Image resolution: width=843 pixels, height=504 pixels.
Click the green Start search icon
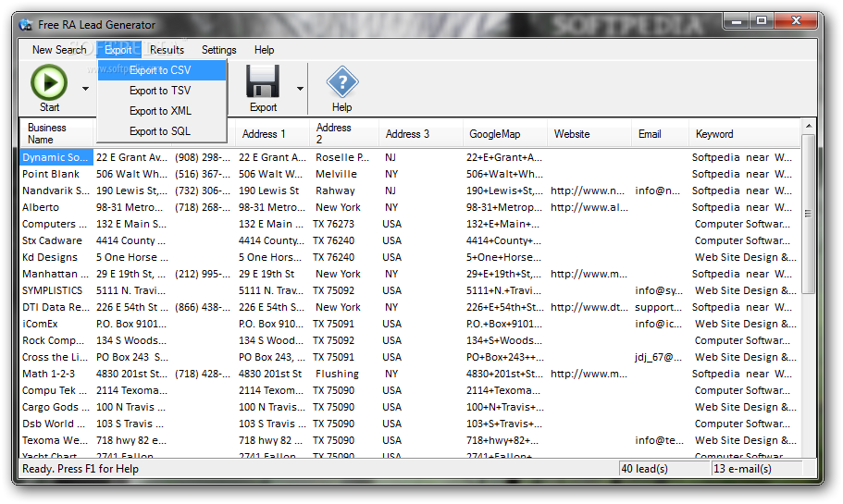[49, 82]
